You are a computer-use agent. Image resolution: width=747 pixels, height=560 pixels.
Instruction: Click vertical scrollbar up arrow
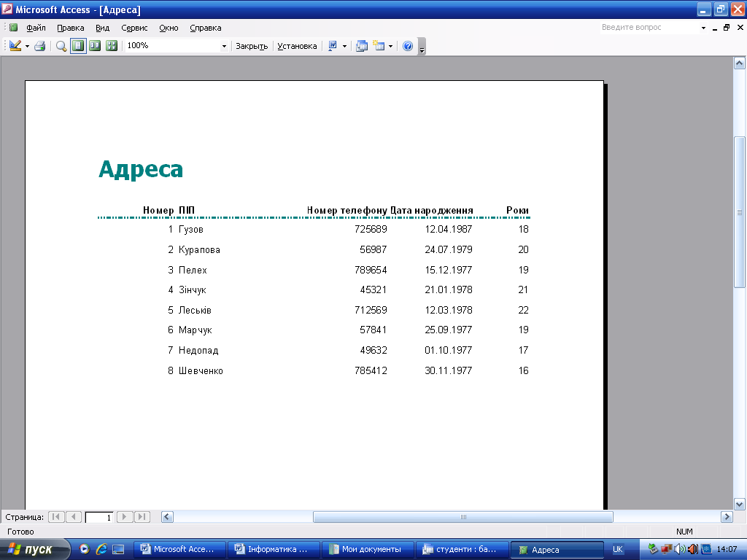pos(740,63)
